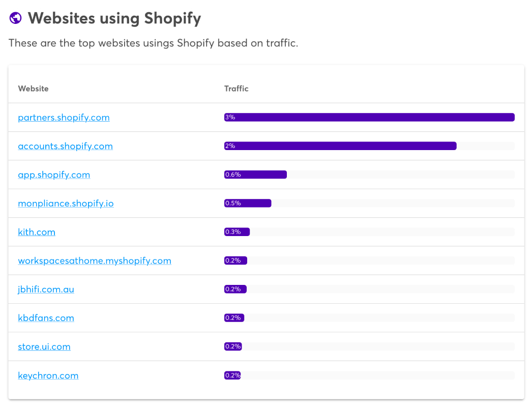Select the 0.6% traffic bar for app.shopify.com
Screen dimensions: 532x407
[x=255, y=175]
